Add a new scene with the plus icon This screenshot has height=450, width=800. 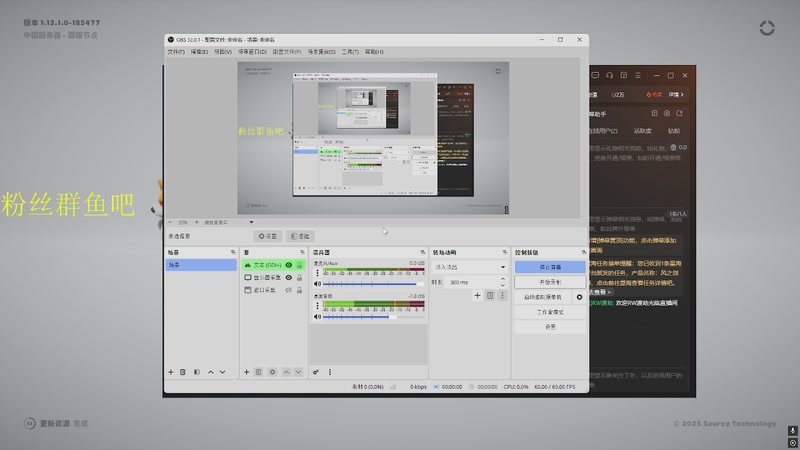click(x=171, y=372)
